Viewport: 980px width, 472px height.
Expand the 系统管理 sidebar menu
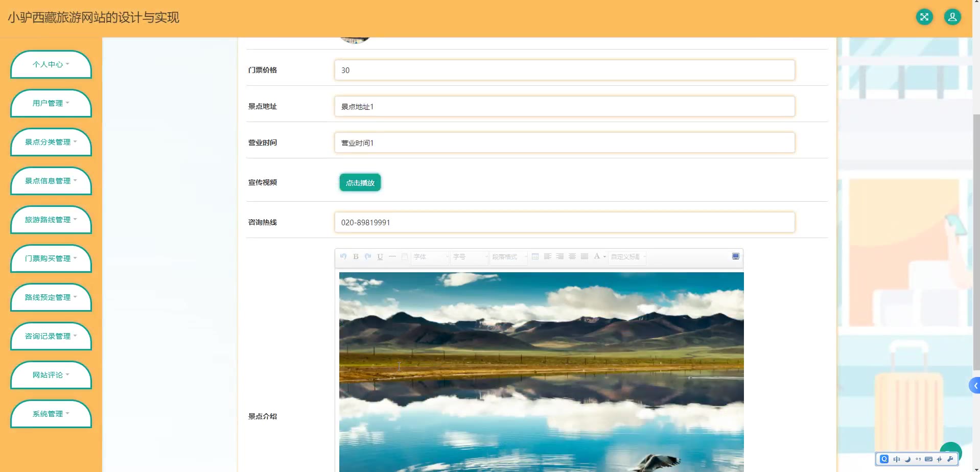[51, 414]
